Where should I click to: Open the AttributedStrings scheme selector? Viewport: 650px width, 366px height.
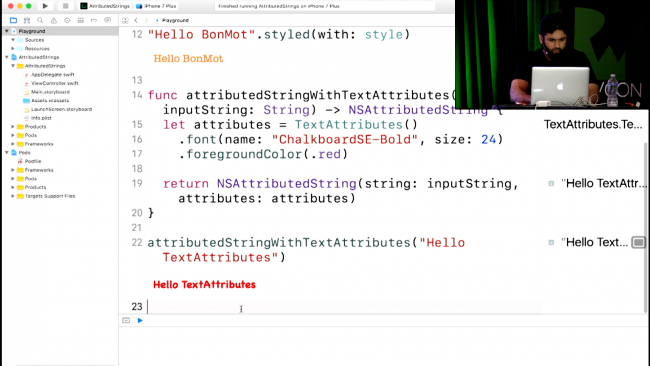pyautogui.click(x=106, y=6)
